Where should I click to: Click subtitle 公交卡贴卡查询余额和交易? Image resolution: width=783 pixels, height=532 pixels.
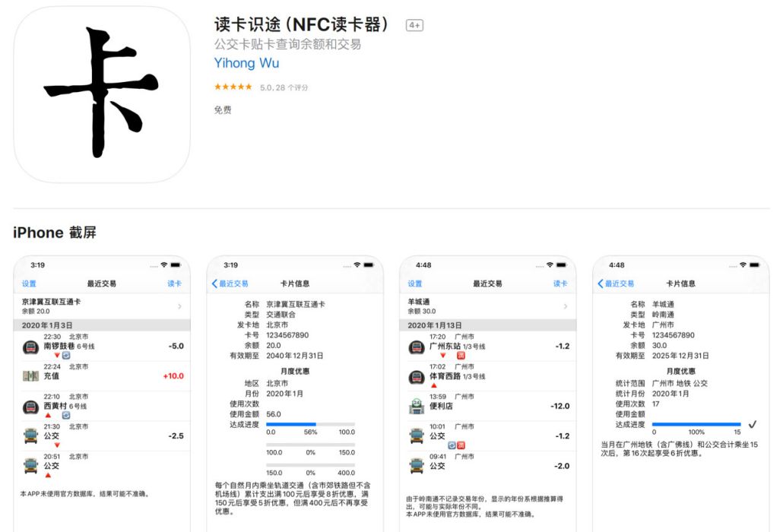(x=287, y=44)
